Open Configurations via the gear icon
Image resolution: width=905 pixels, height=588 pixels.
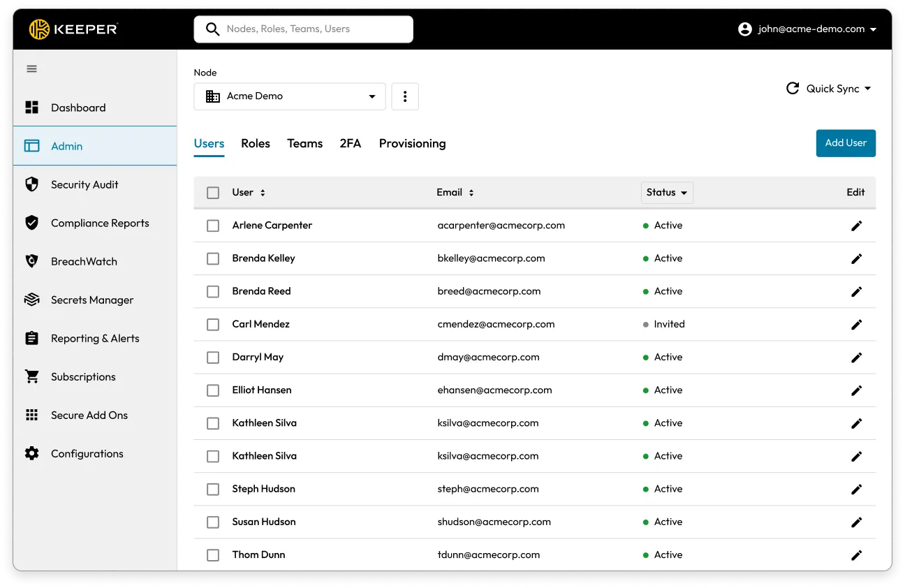tap(32, 453)
